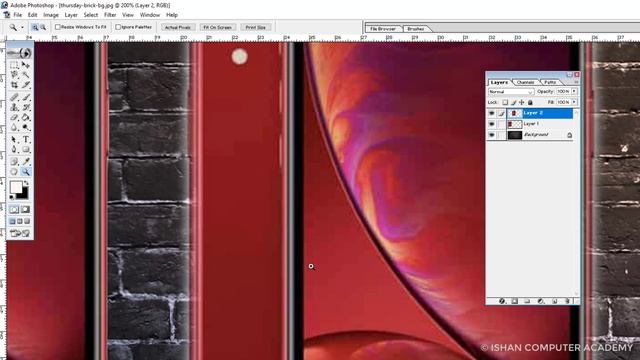Open the Fill slider arrow
The image size is (640, 360).
574,102
